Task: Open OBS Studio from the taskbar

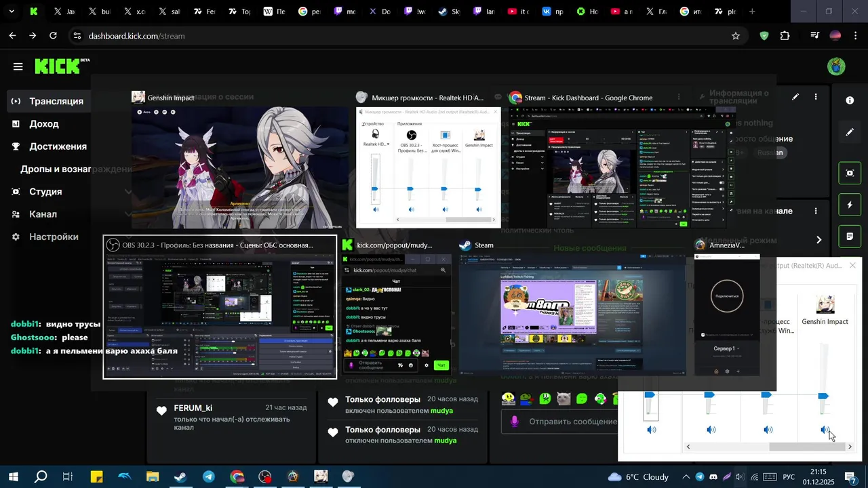Action: pos(264,477)
